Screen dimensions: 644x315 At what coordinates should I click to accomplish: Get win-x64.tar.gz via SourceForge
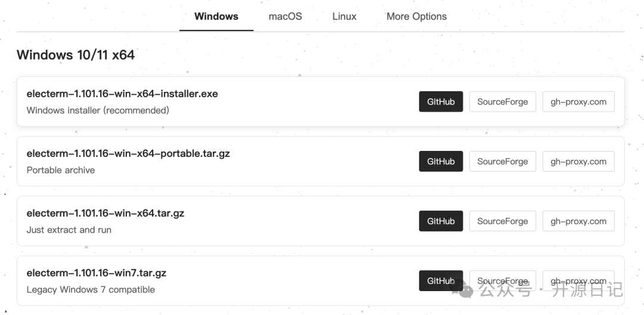(x=502, y=221)
